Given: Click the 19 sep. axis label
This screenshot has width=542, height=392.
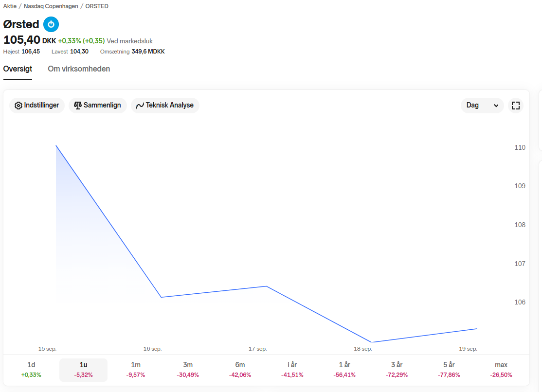Looking at the screenshot, I should 468,349.
